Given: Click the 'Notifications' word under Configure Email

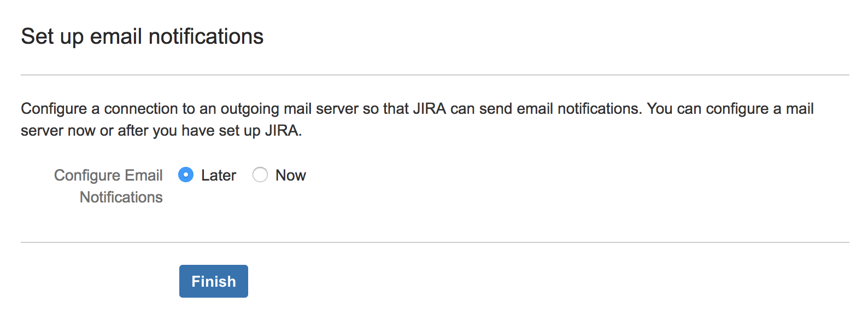Looking at the screenshot, I should [x=121, y=197].
